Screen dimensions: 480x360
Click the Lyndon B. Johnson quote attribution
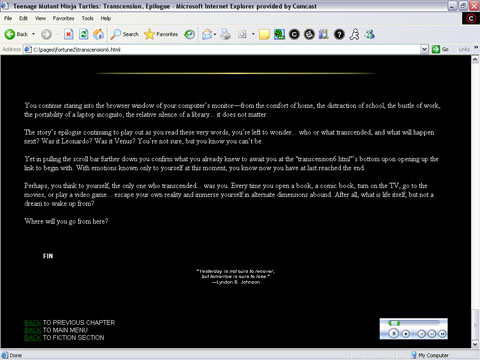[236, 282]
